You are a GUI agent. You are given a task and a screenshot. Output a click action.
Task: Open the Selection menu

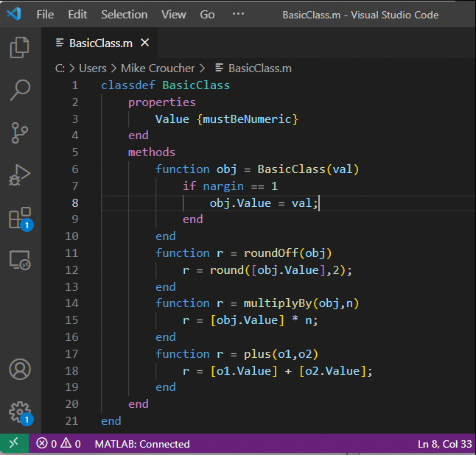tap(124, 15)
